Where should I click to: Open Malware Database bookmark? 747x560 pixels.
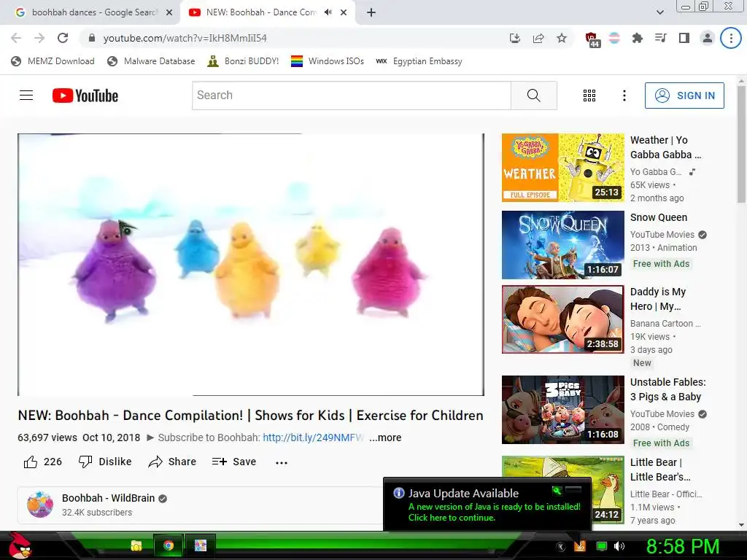151,61
